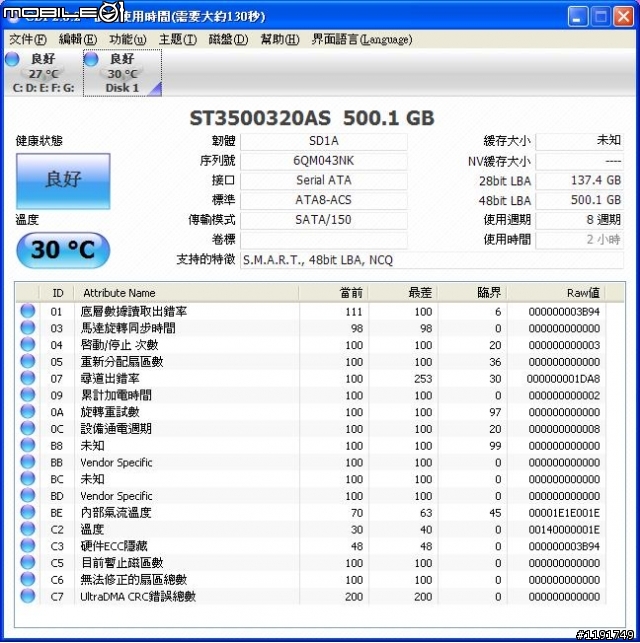The height and width of the screenshot is (643, 640).
Task: Click the blue status orb above 30 °C tab
Action: click(x=91, y=59)
